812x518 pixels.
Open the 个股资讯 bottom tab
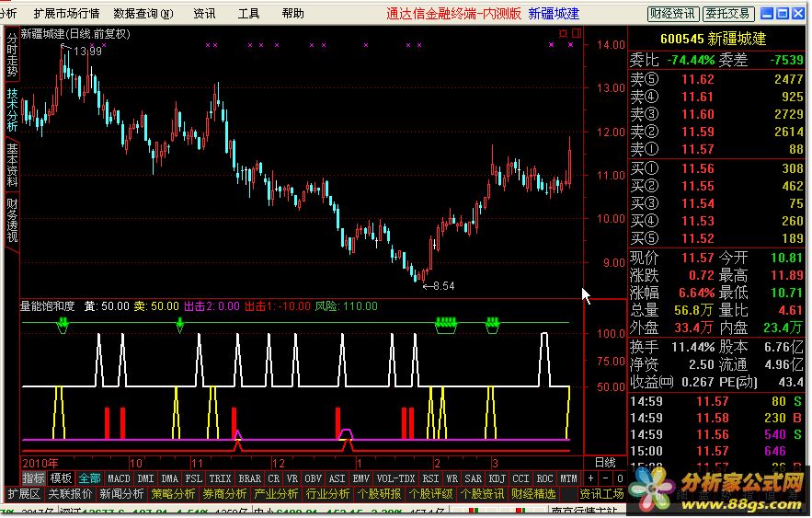(482, 494)
